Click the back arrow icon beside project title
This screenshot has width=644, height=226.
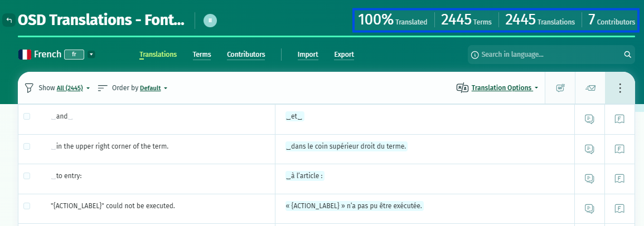pyautogui.click(x=9, y=20)
